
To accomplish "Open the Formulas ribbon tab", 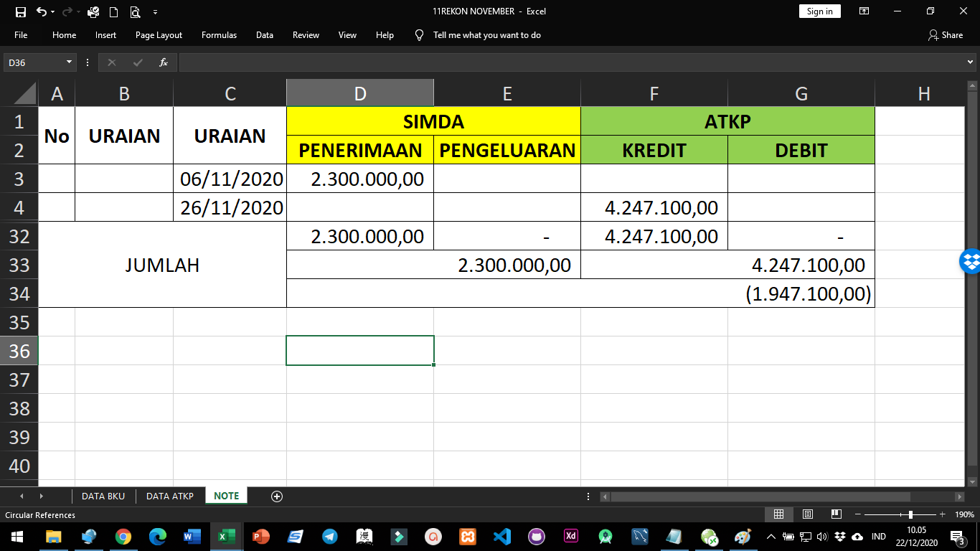I will 219,34.
